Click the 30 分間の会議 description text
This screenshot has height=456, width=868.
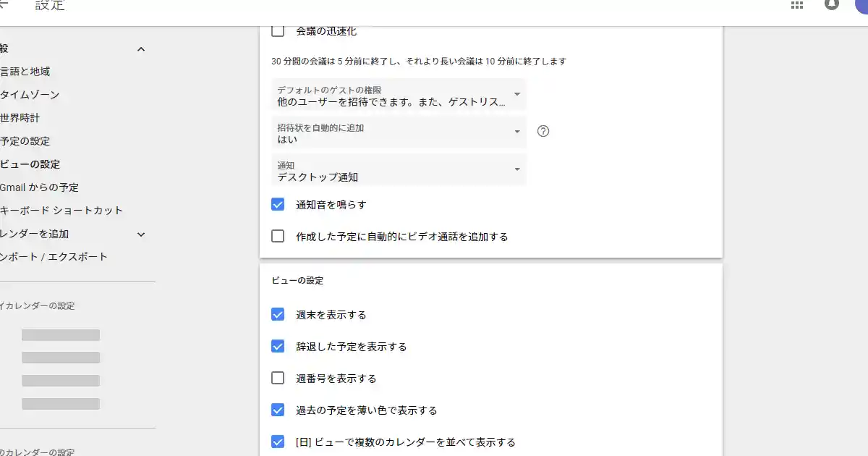pos(419,62)
